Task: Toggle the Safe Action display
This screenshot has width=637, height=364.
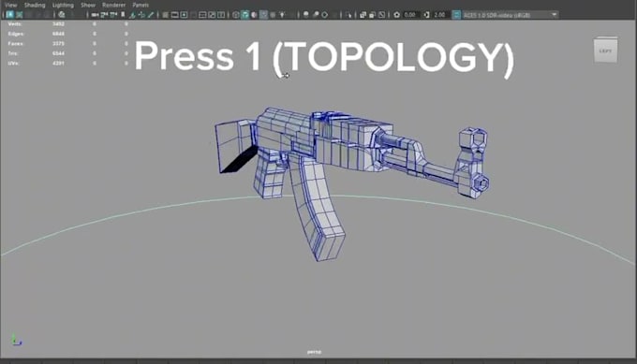Action: 212,15
